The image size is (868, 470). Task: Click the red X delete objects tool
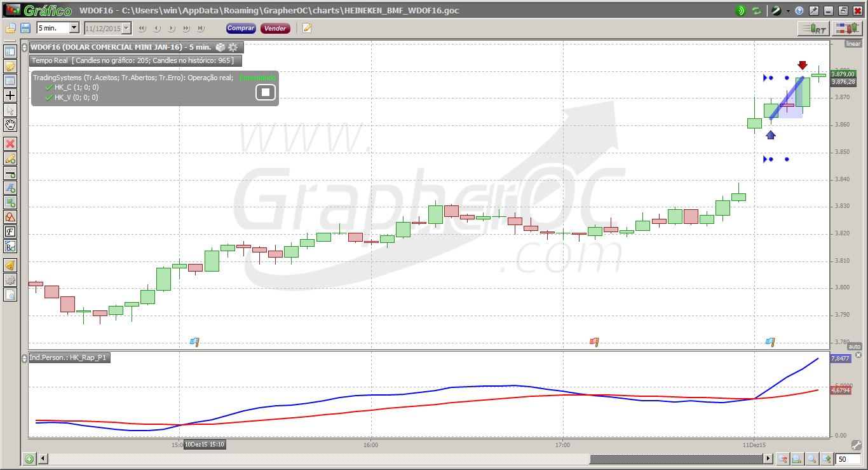[10, 144]
